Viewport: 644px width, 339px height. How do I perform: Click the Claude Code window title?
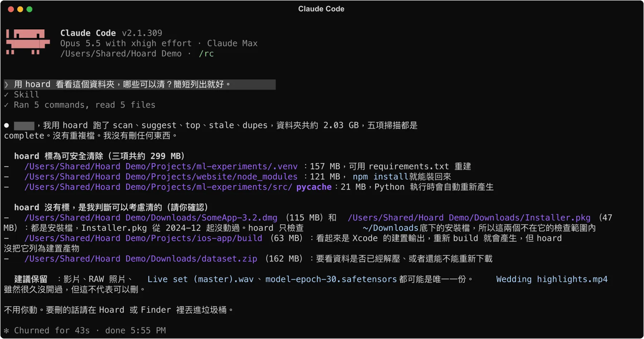321,9
